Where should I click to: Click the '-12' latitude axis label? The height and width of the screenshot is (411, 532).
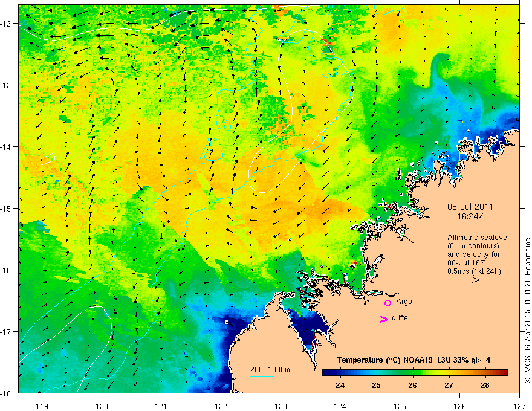[x=7, y=24]
